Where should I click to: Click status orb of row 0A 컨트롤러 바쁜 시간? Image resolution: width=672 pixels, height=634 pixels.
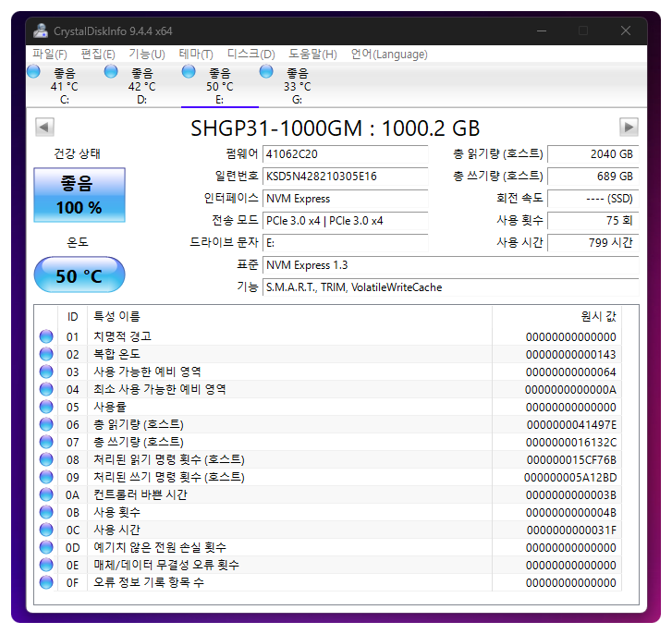click(46, 494)
